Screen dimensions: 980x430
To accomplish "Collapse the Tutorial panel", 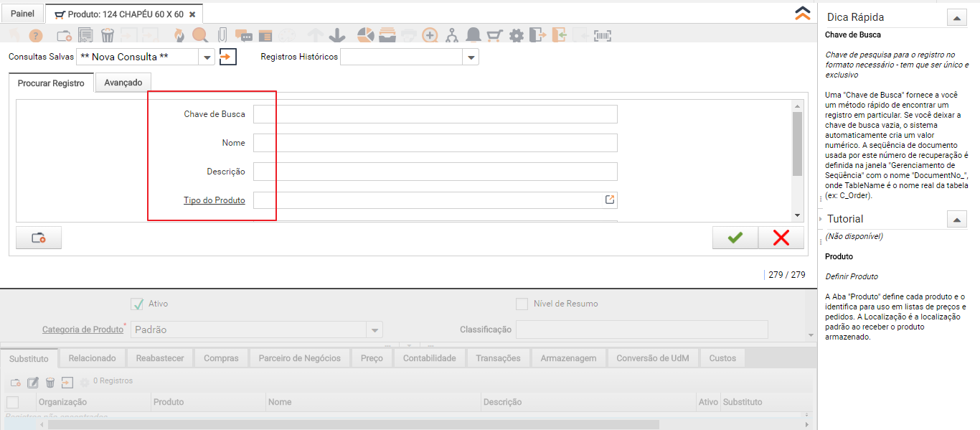I will tap(956, 219).
